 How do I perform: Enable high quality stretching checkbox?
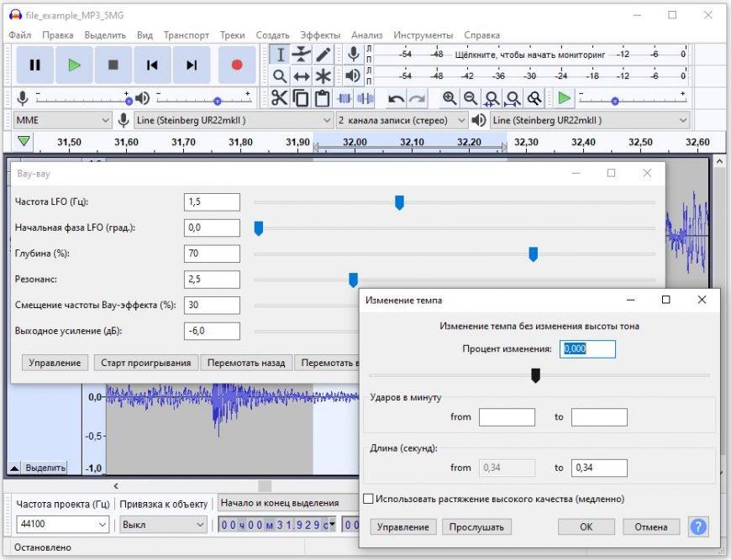(368, 499)
